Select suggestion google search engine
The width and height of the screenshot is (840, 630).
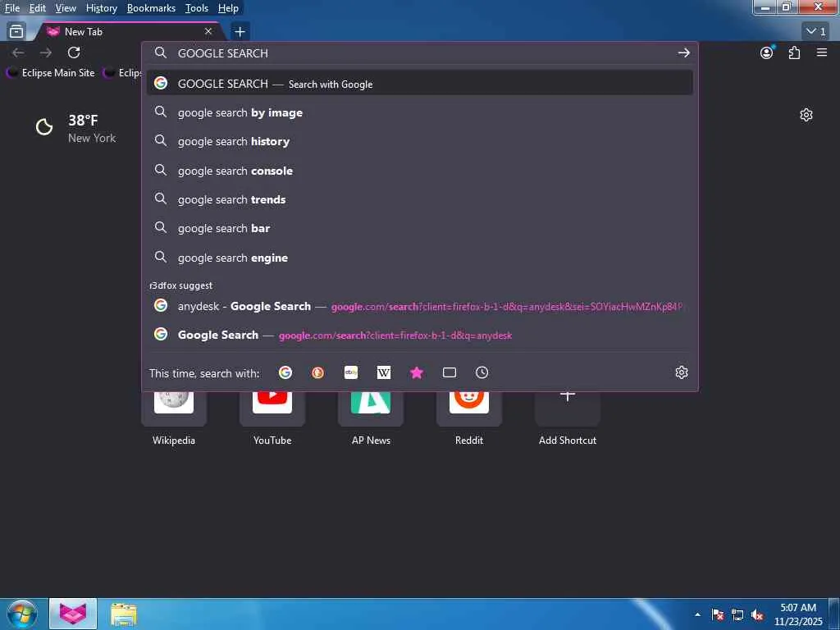pos(420,258)
